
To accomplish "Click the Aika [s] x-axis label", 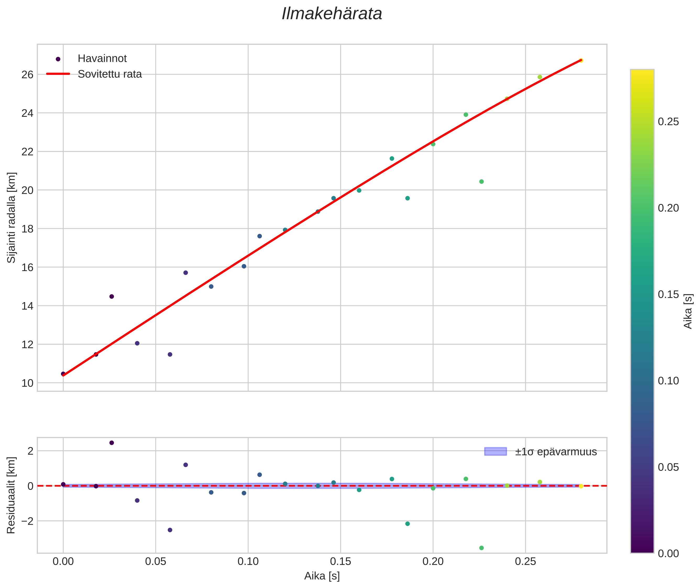I will click(322, 576).
